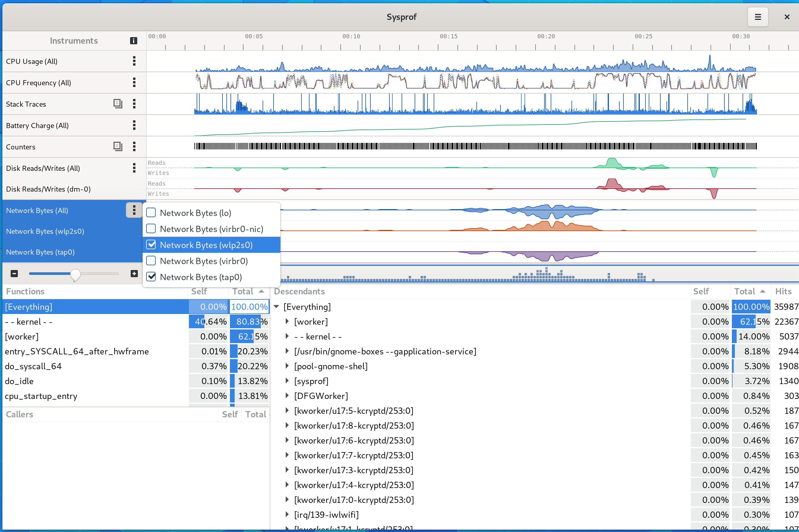Screen dimensions: 799x532
Task: Open CPU Frequency (All) options menu
Action: (x=134, y=83)
